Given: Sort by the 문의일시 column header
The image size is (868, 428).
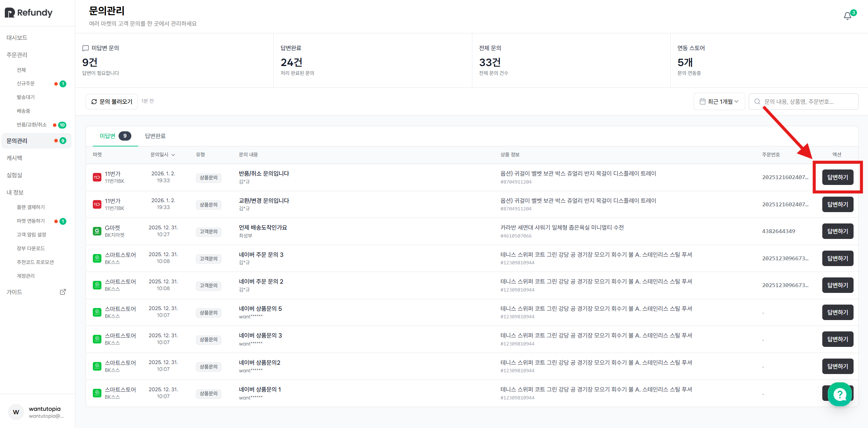Looking at the screenshot, I should click(163, 155).
